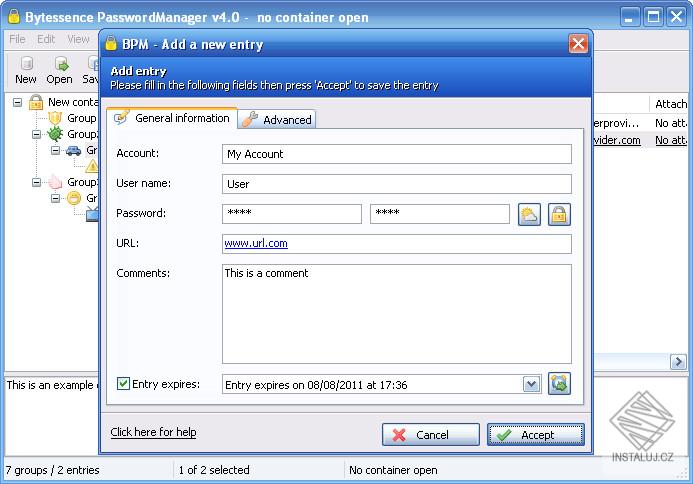This screenshot has width=693, height=484.
Task: Collapse the pink hand Group node
Action: pyautogui.click(x=37, y=182)
